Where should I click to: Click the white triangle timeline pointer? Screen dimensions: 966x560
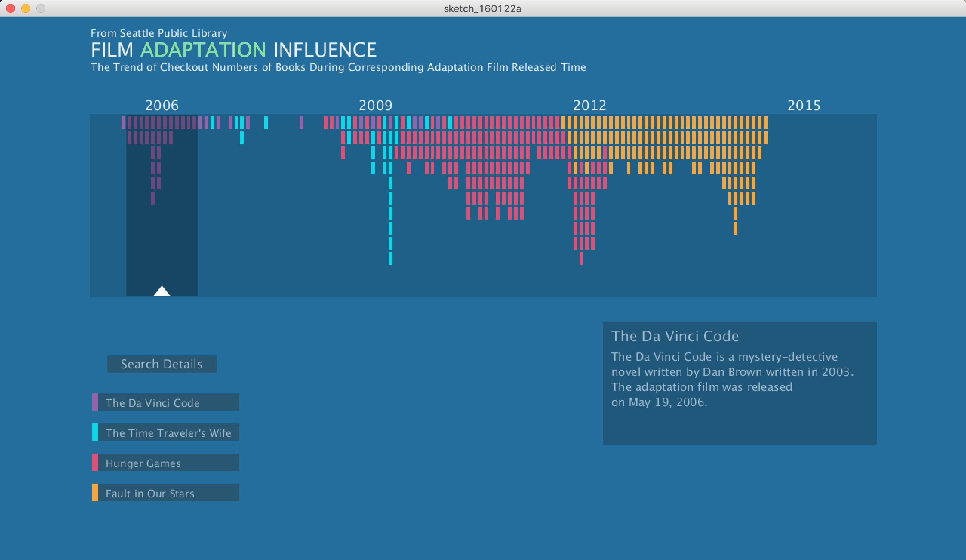(162, 291)
